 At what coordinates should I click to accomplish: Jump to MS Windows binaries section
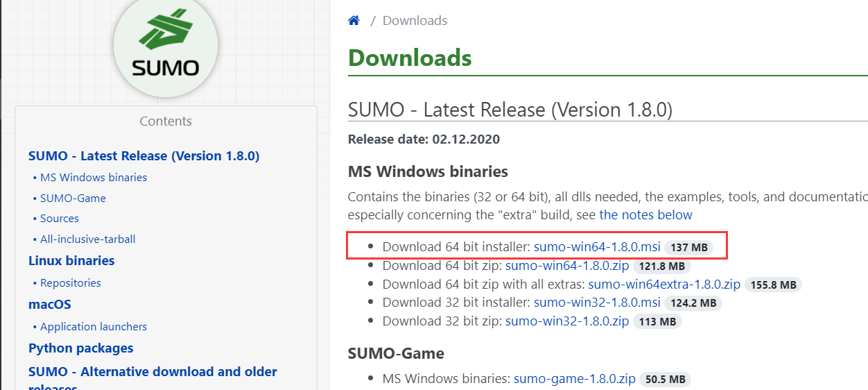coord(94,178)
